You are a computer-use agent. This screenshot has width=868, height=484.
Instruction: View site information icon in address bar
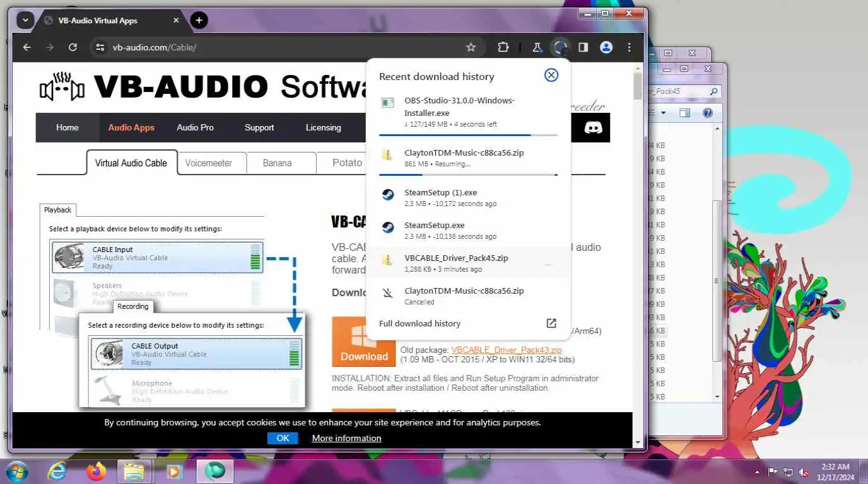99,47
